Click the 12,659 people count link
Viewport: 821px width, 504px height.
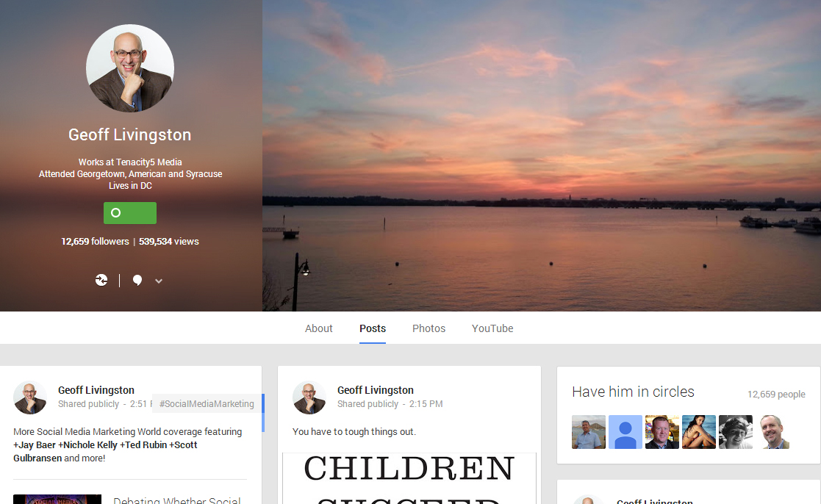tap(776, 395)
